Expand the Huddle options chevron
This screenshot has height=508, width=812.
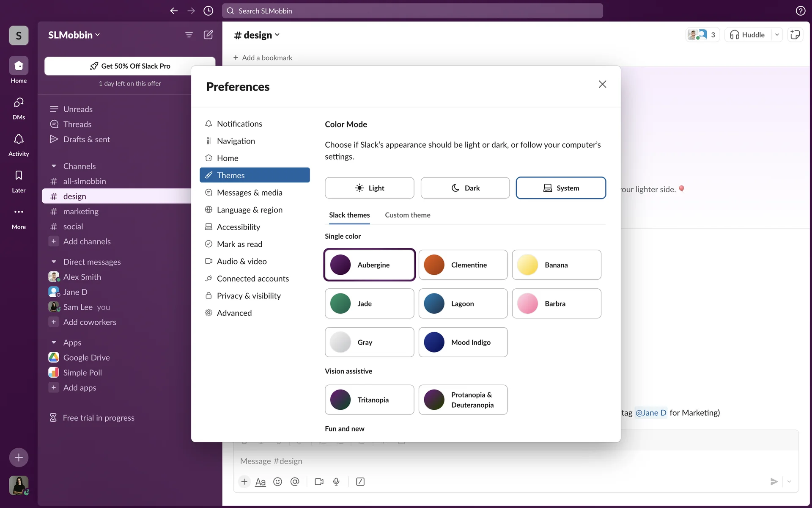777,35
